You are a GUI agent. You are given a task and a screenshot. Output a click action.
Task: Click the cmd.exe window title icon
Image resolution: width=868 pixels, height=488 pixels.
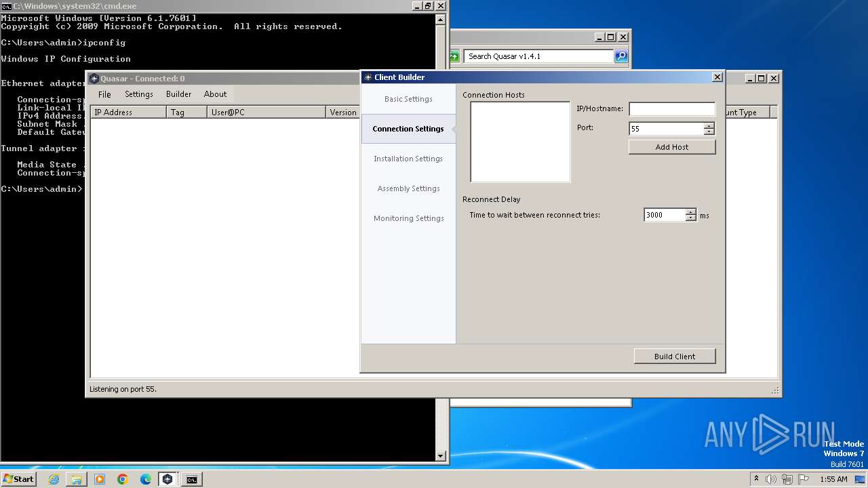click(x=6, y=6)
